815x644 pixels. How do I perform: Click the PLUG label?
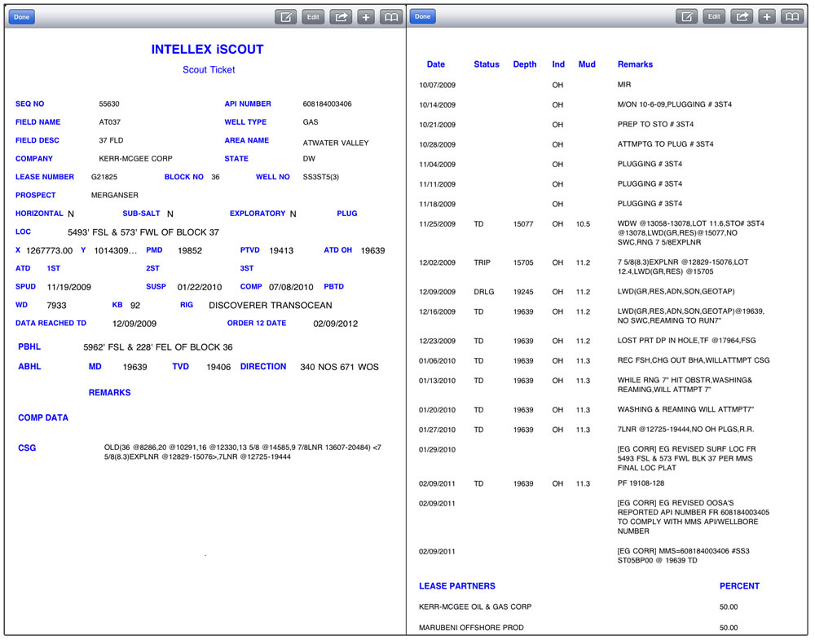(x=346, y=213)
